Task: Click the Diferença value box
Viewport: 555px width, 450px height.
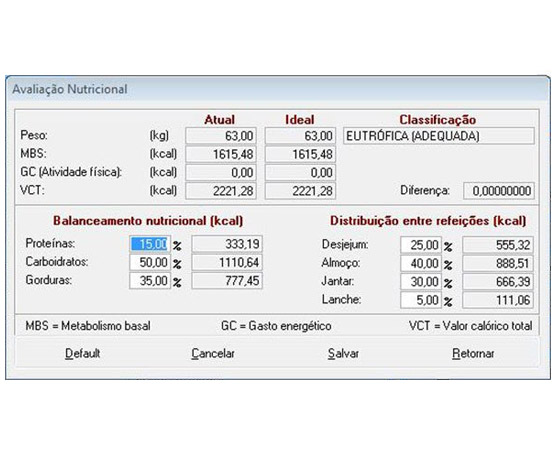Action: pyautogui.click(x=499, y=191)
